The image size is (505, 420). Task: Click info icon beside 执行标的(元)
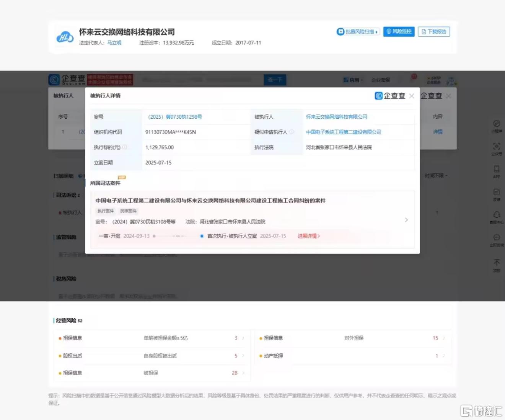pos(124,147)
